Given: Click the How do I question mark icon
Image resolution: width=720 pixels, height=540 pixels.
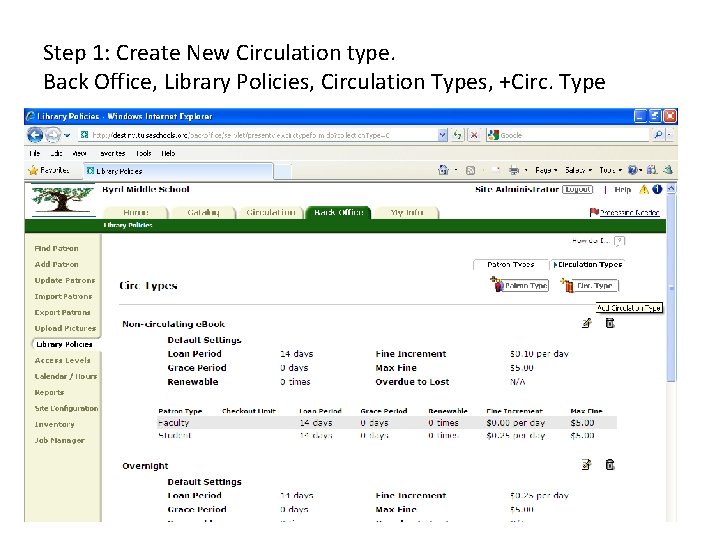Looking at the screenshot, I should point(619,241).
